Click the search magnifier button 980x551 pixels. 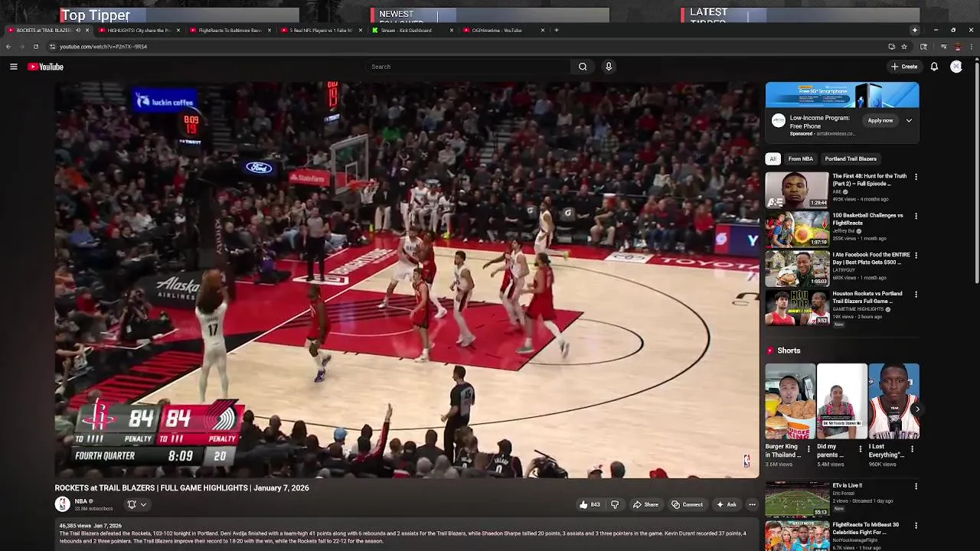coord(583,67)
